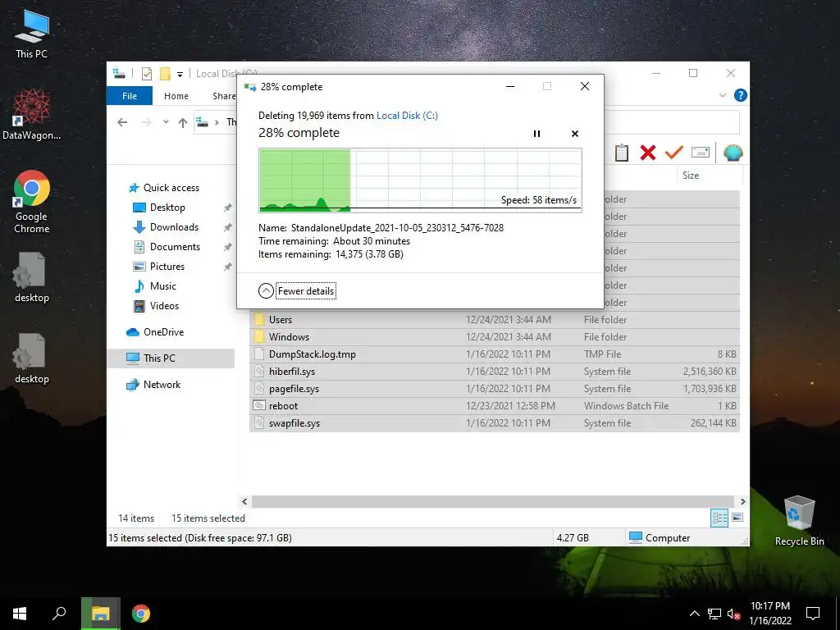This screenshot has width=840, height=630.
Task: Pause the delete operation
Action: click(536, 134)
